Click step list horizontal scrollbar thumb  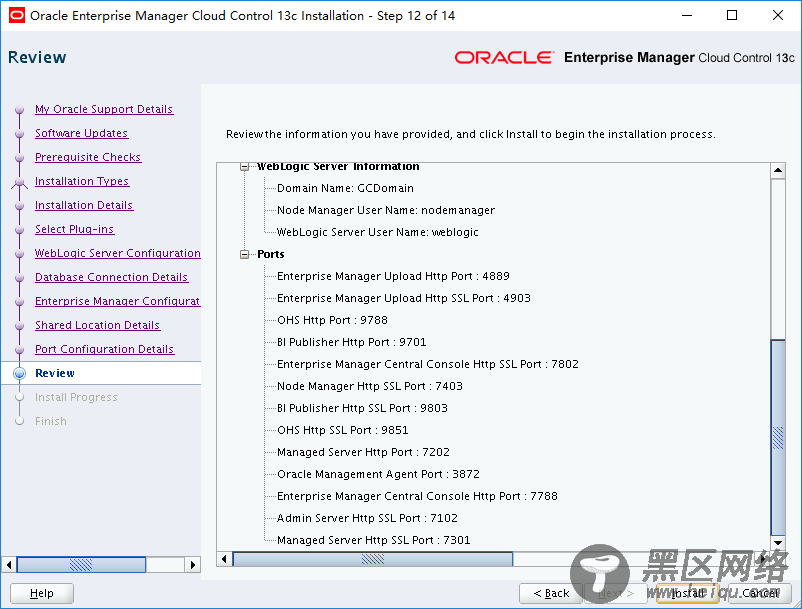click(81, 565)
